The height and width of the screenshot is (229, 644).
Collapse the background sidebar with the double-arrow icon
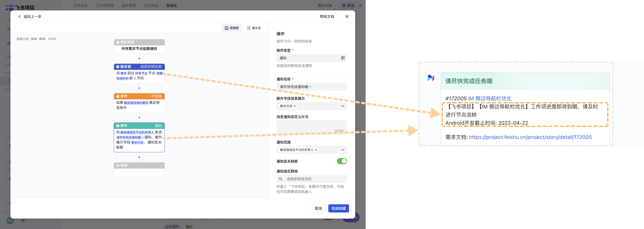pyautogui.click(x=53, y=8)
